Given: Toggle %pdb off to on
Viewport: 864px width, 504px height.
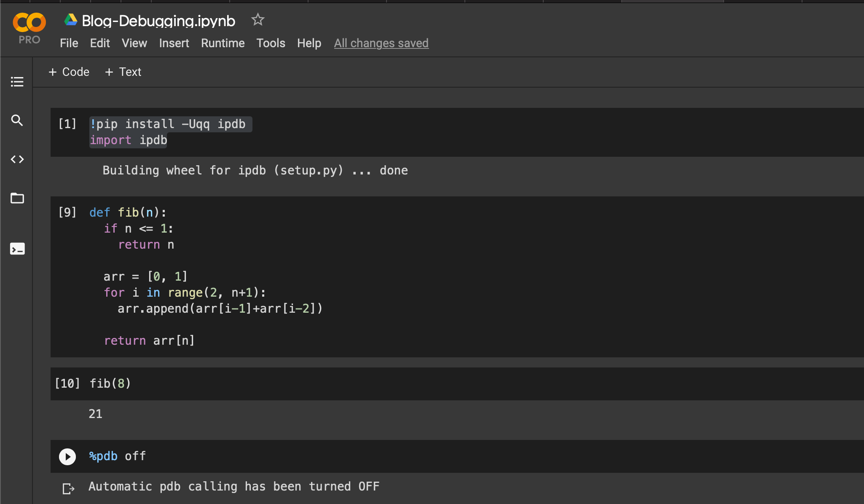Looking at the screenshot, I should 133,455.
